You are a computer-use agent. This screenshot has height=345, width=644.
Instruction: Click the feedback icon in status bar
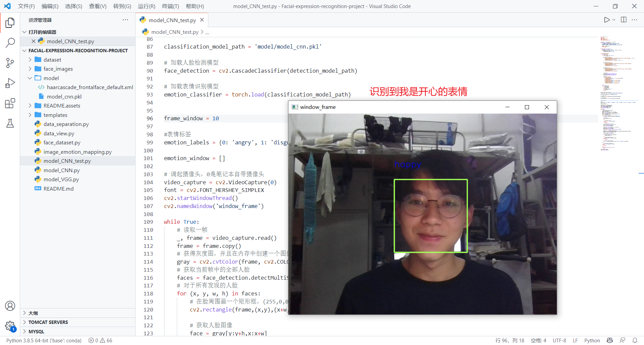(x=623, y=341)
